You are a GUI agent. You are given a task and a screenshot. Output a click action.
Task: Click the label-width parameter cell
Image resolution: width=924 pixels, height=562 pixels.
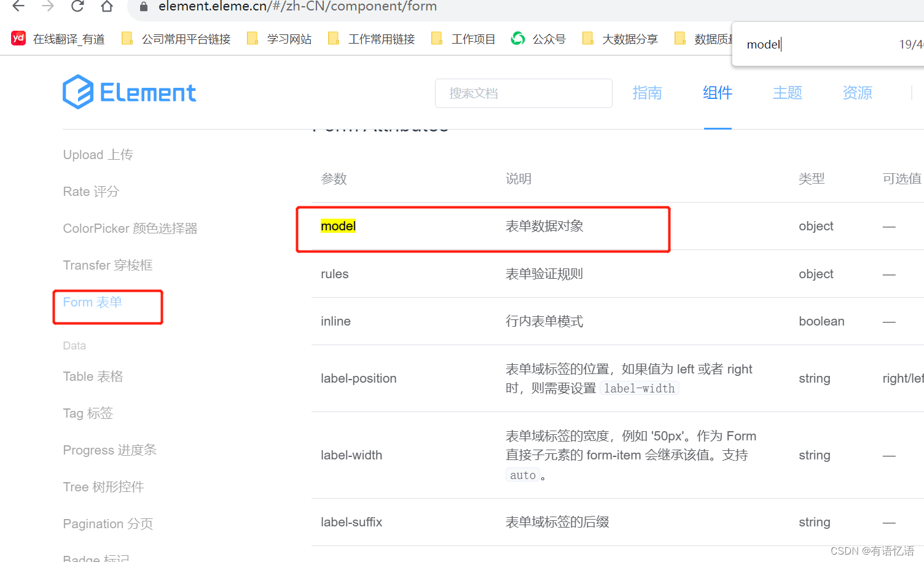pos(351,455)
